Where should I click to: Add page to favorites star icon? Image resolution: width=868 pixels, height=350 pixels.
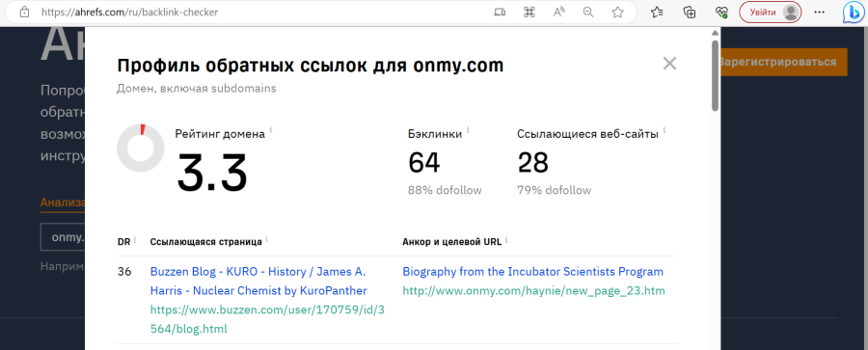tap(618, 13)
